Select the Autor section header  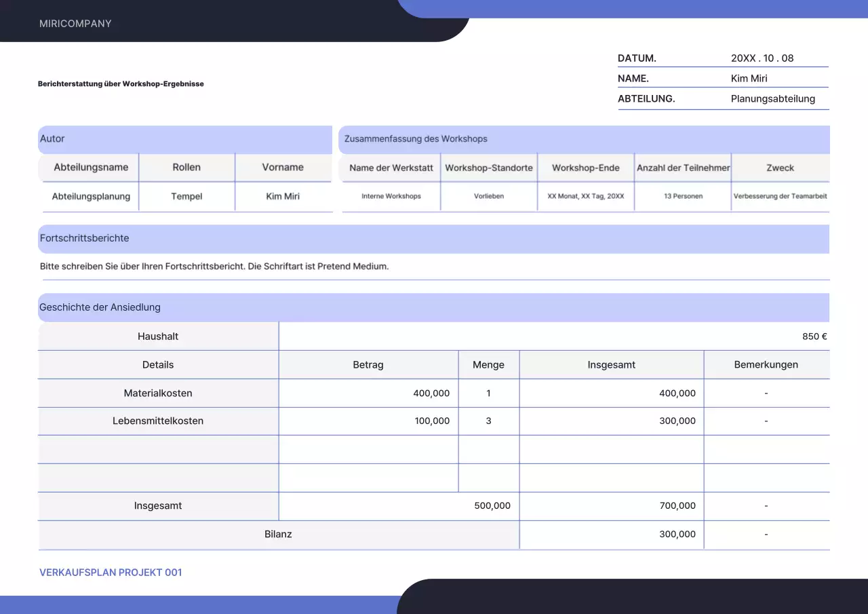click(52, 139)
